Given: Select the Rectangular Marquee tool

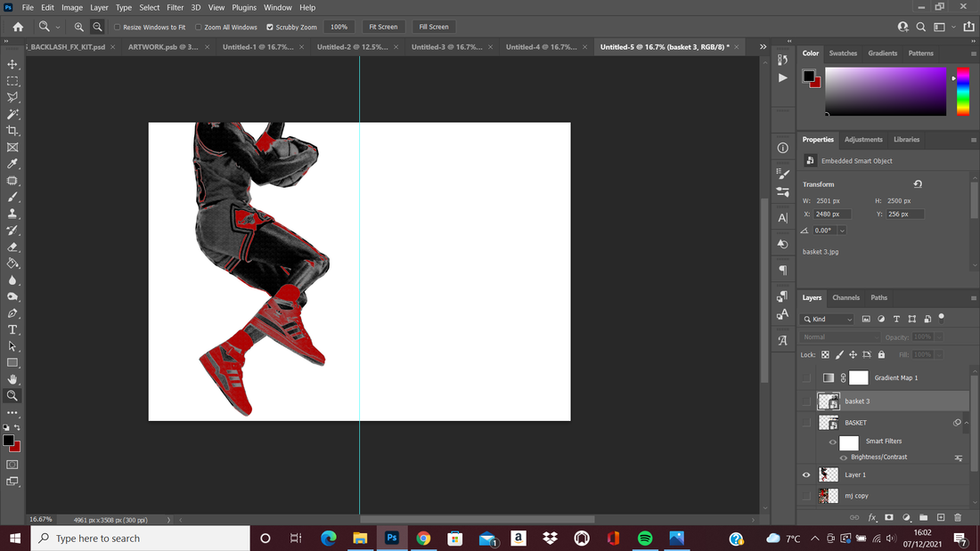Looking at the screenshot, I should [x=12, y=81].
